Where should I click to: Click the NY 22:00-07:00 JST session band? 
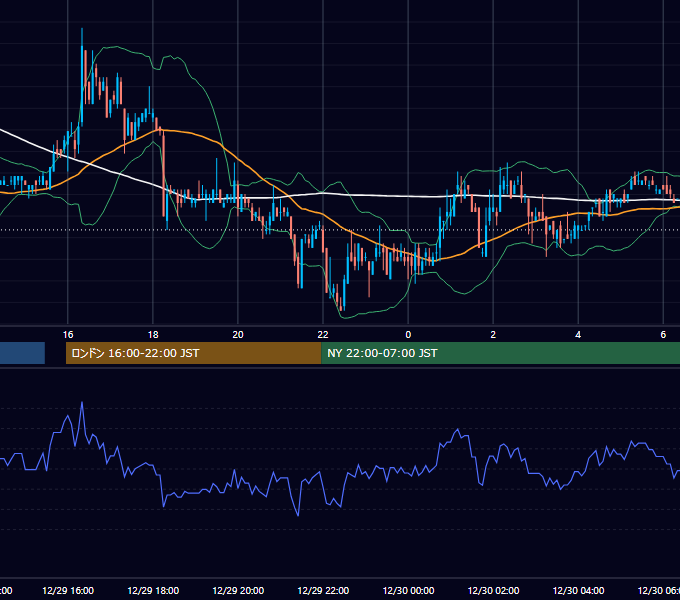click(500, 353)
